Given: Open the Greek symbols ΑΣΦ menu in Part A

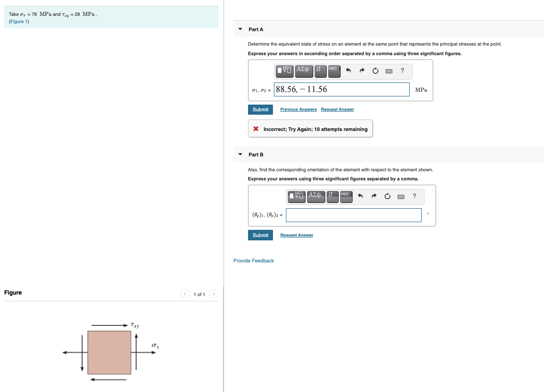Looking at the screenshot, I should (x=304, y=71).
